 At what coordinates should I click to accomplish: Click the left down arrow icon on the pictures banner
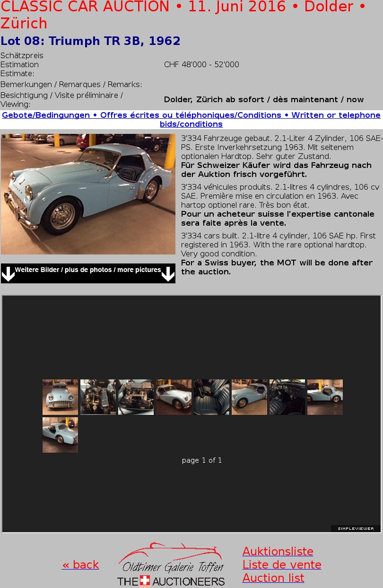(x=8, y=273)
